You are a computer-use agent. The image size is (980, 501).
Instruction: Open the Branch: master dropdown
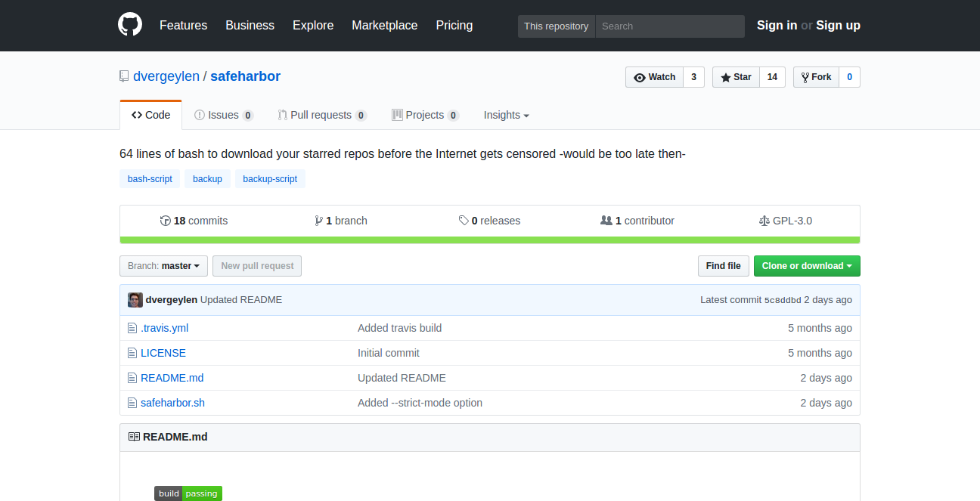click(x=163, y=266)
